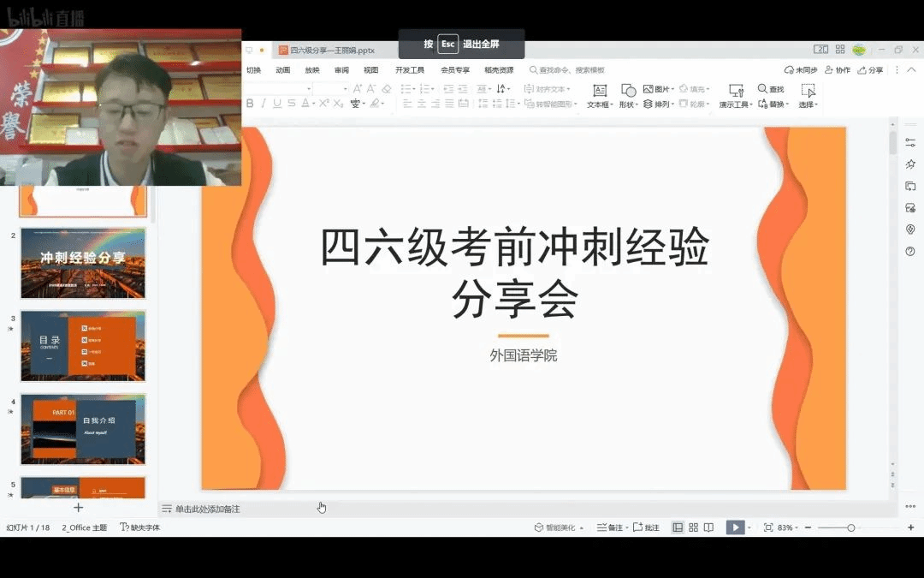Open the shapes (形状) gallery
924x578 pixels.
628,94
